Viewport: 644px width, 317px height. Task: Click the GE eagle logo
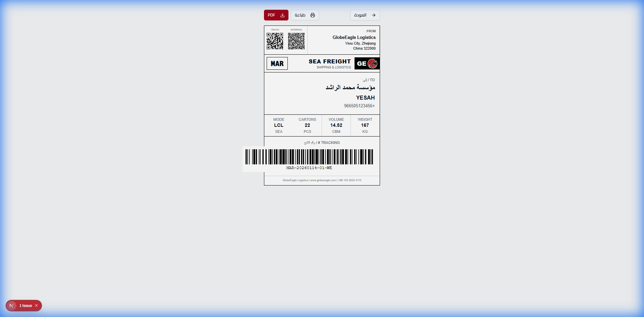tap(367, 63)
